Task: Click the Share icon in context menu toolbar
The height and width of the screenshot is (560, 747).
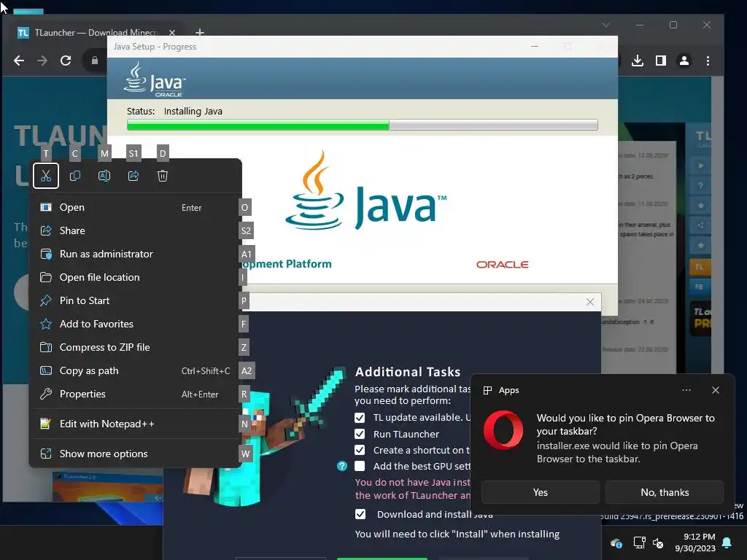Action: [133, 176]
